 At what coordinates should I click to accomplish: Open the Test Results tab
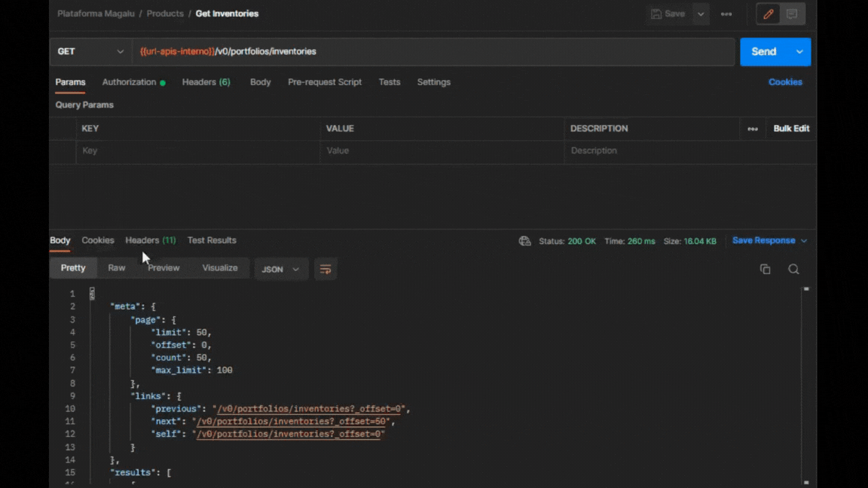(x=212, y=241)
